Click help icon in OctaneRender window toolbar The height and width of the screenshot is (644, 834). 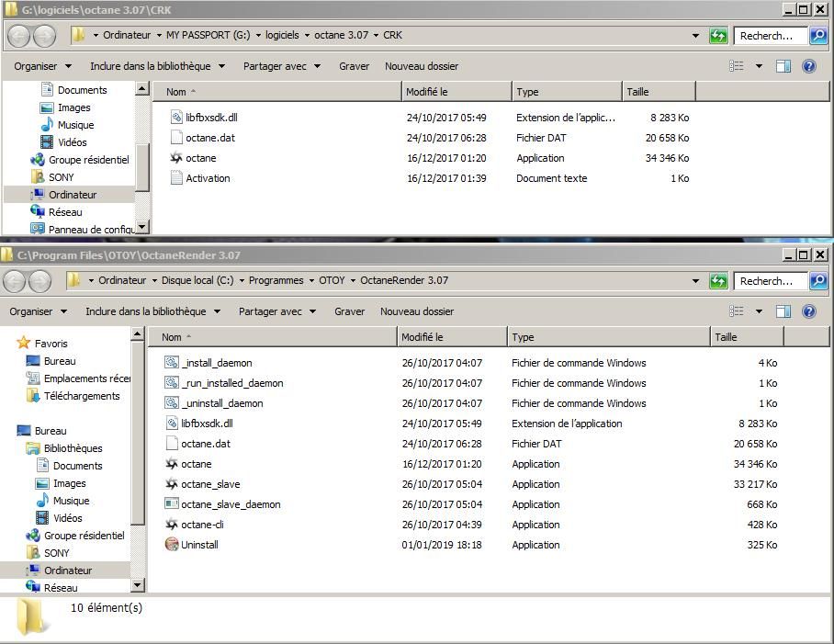809,311
